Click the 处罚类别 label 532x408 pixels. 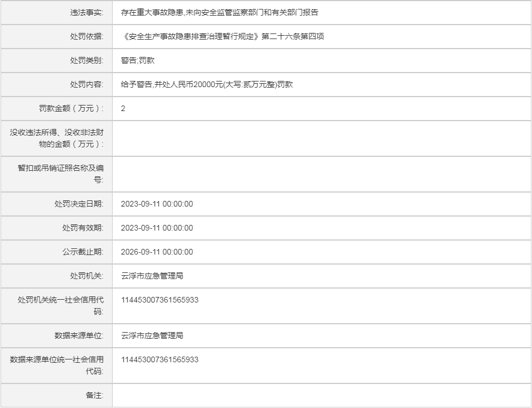point(86,60)
